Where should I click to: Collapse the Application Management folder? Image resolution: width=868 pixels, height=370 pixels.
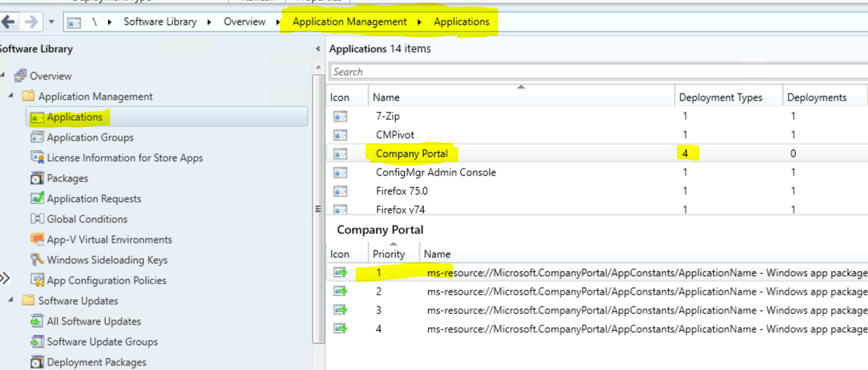(11, 96)
